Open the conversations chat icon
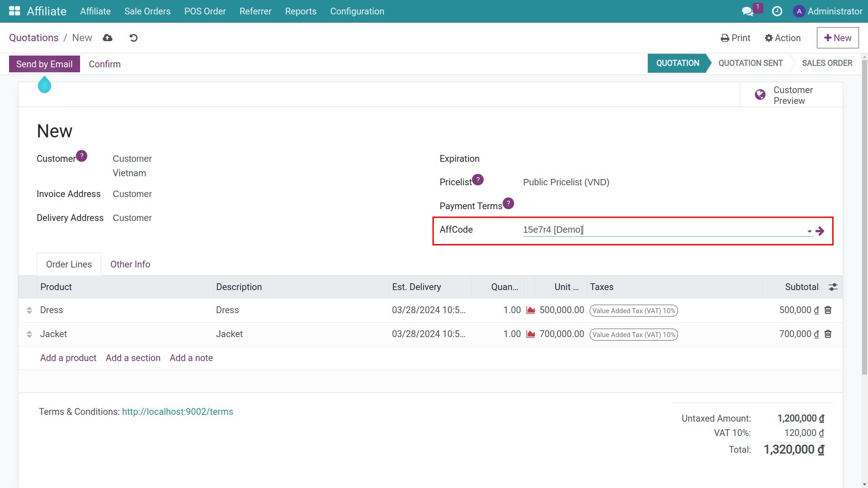 click(x=748, y=11)
